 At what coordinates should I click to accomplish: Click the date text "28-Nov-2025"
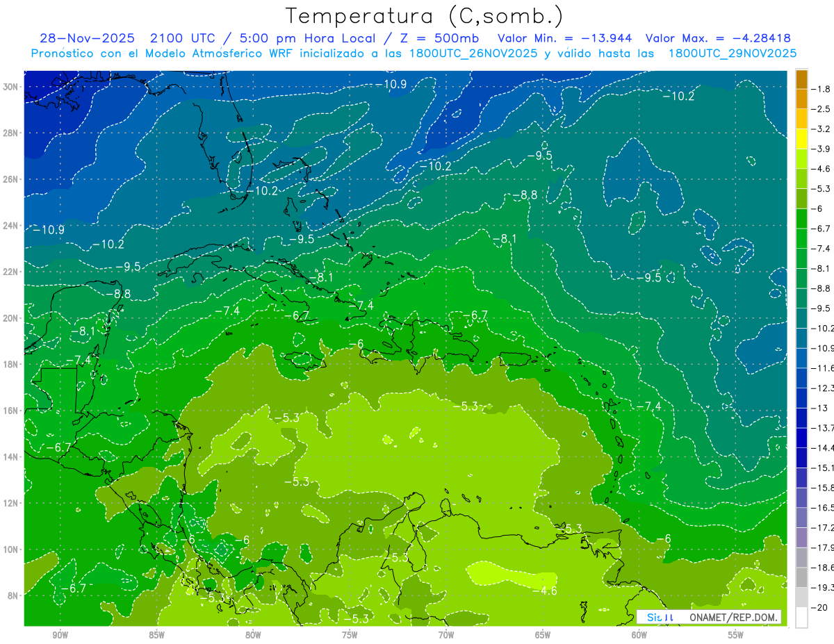tap(88, 38)
